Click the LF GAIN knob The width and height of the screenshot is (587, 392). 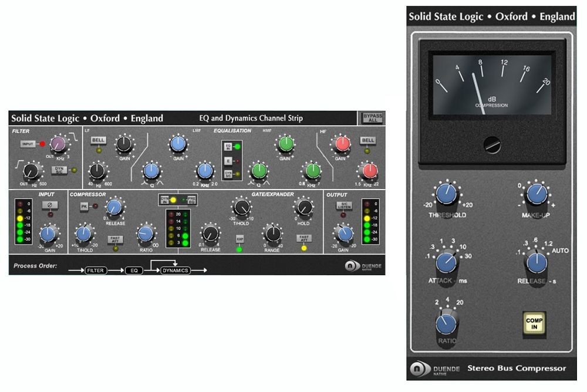coord(124,143)
